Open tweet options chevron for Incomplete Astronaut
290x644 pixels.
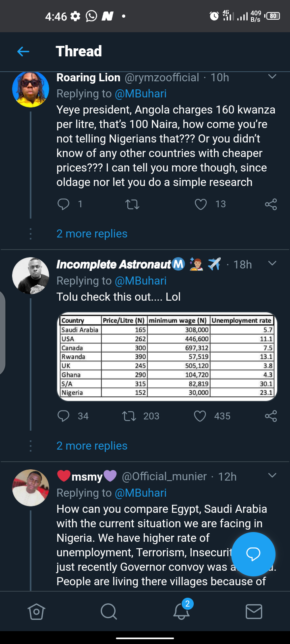(x=272, y=263)
